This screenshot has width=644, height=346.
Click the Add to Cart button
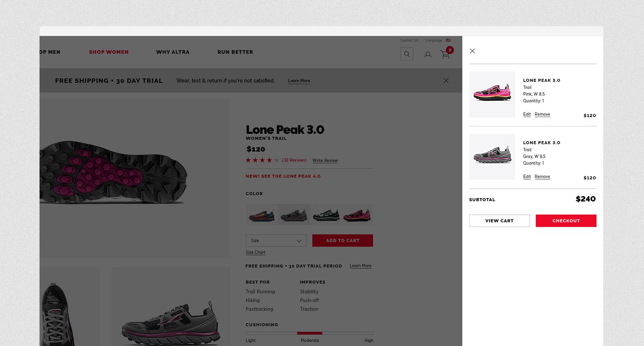pos(343,241)
